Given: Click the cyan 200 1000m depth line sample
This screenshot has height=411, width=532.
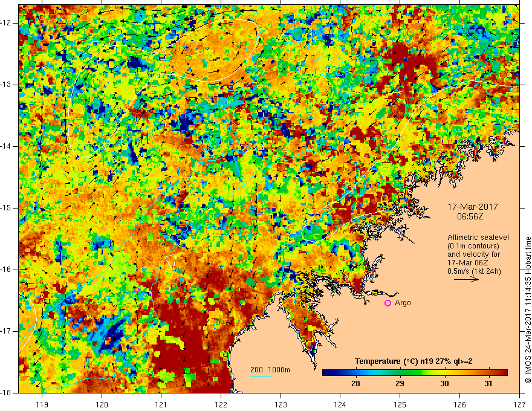Looking at the screenshot, I should click(x=261, y=376).
